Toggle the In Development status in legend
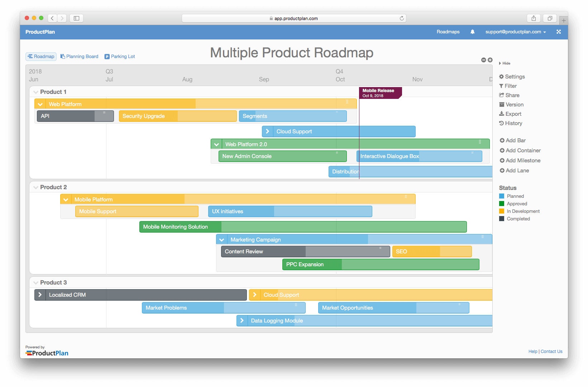Viewport: 588px width, 387px height. (523, 211)
